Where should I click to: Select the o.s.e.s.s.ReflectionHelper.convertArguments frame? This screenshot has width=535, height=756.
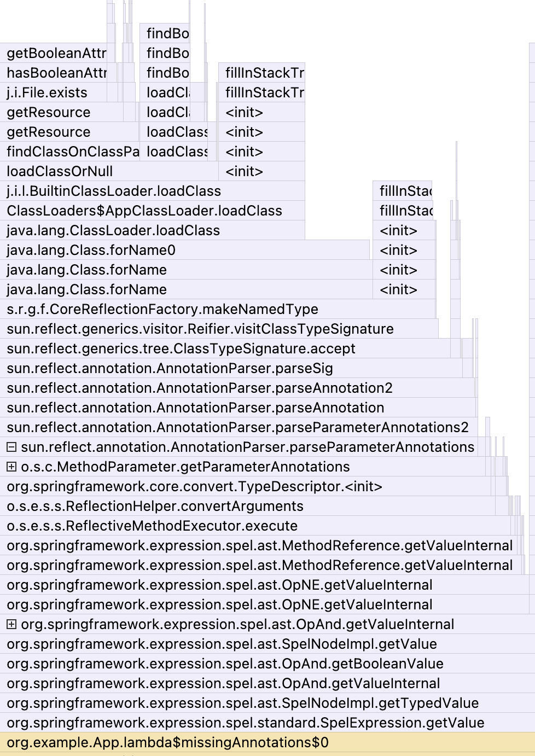[247, 506]
